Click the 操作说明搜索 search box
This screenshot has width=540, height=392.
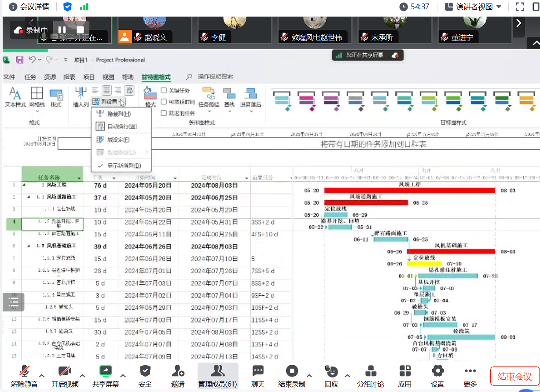[x=215, y=77]
